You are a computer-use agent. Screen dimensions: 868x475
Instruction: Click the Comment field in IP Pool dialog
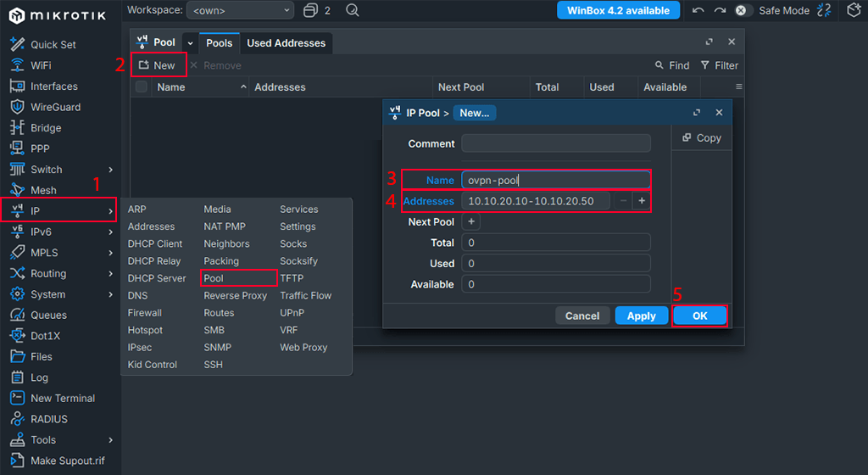(556, 143)
